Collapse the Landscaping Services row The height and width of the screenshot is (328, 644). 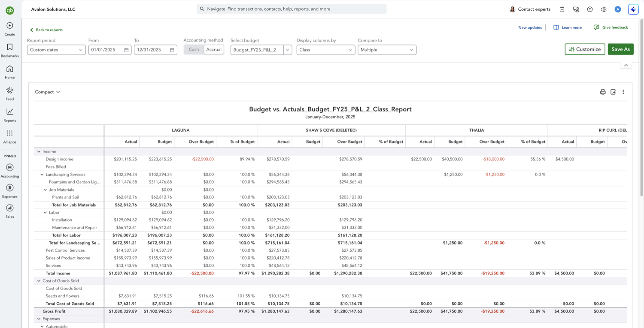(42, 175)
